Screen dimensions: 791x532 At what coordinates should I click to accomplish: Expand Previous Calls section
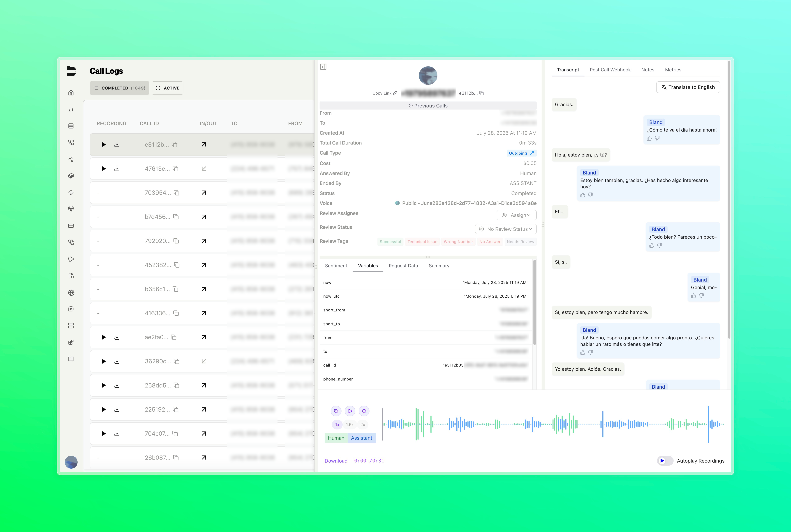pyautogui.click(x=428, y=105)
